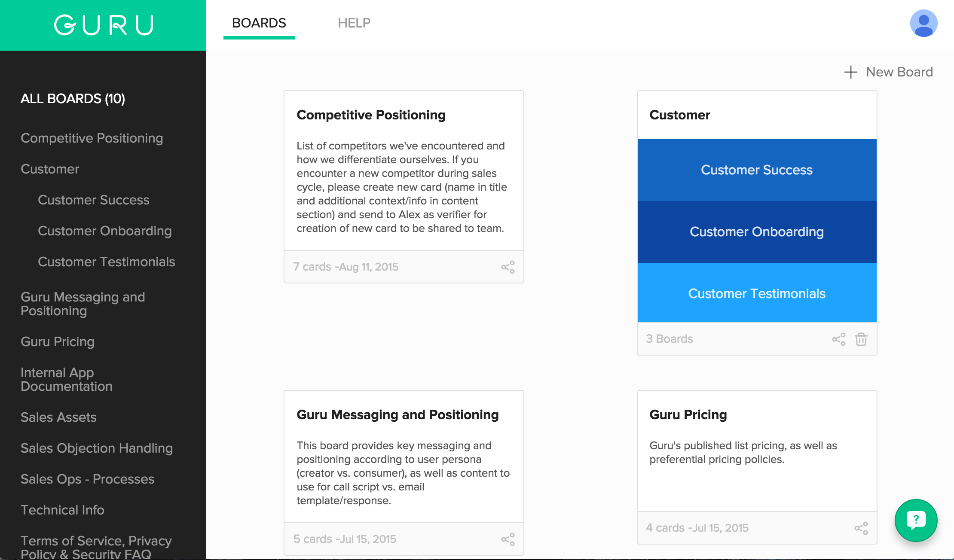Open Sales Objection Handling from sidebar
The height and width of the screenshot is (560, 954).
click(97, 448)
